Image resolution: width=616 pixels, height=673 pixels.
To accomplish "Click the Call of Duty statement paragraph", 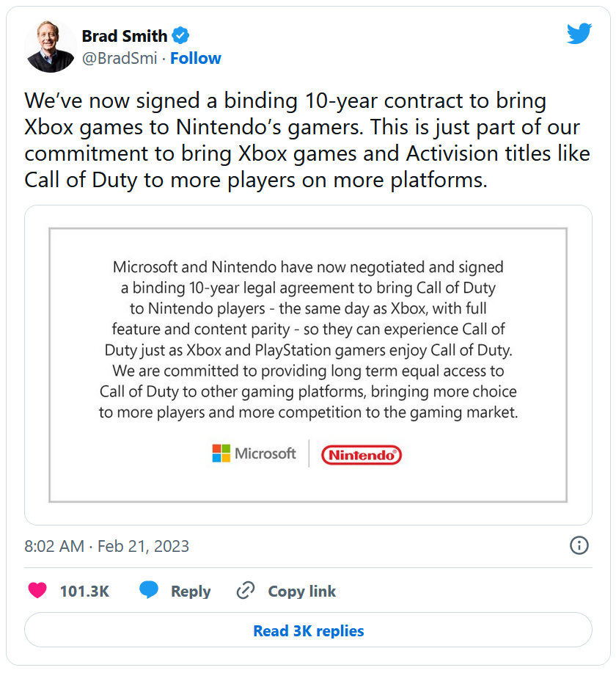I will click(x=308, y=338).
